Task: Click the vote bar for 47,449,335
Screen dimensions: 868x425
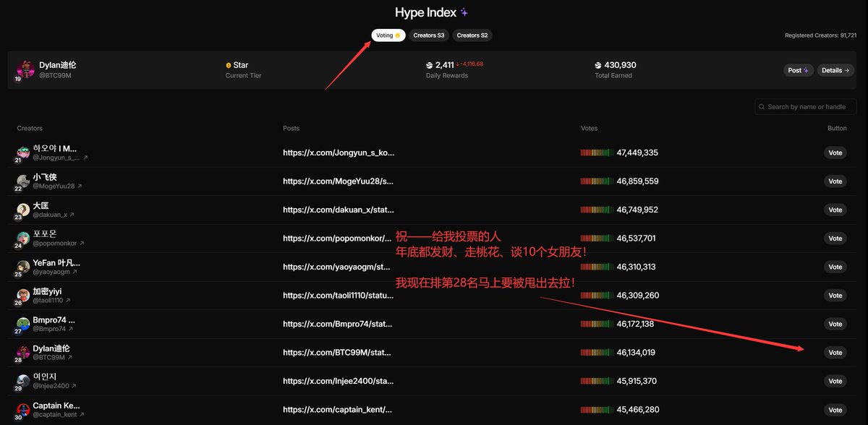Action: (597, 153)
